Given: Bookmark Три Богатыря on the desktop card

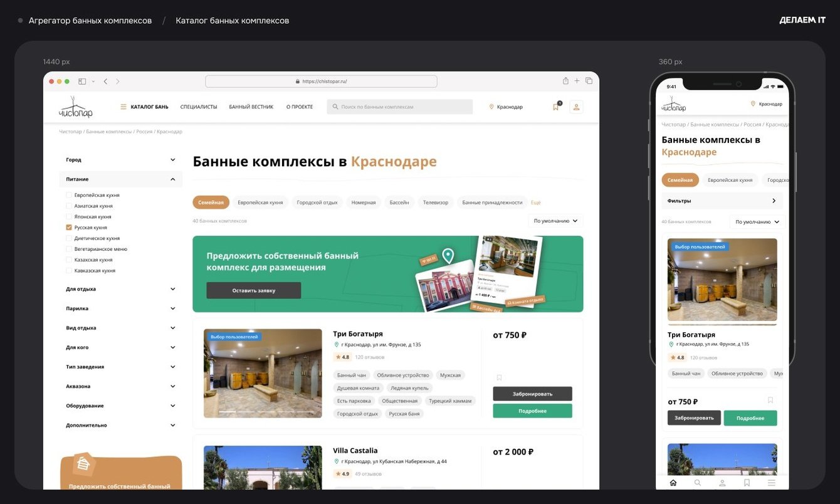Looking at the screenshot, I should click(499, 377).
